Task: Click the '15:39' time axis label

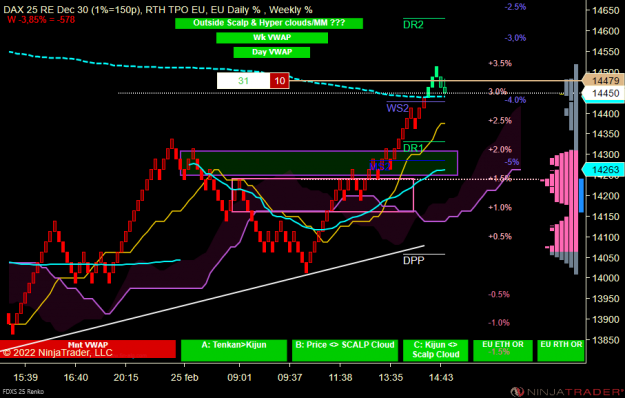Action: [26, 377]
